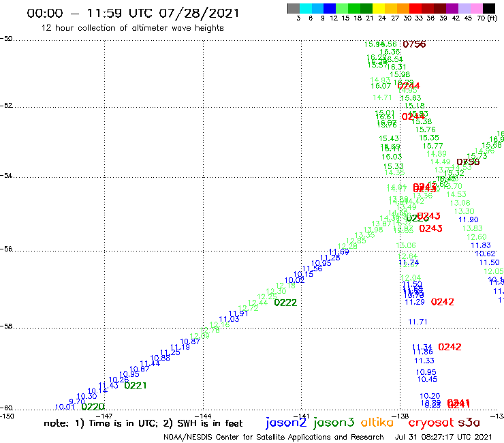Screen dimensions: 504x443
Task: Click the wave height value 11.03
Action: click(x=229, y=319)
